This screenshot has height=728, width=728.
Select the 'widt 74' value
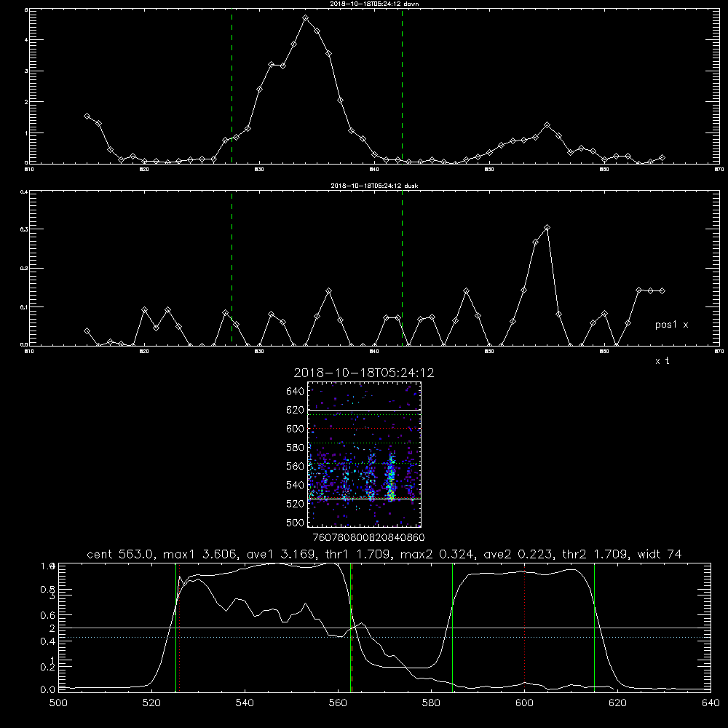(x=660, y=554)
